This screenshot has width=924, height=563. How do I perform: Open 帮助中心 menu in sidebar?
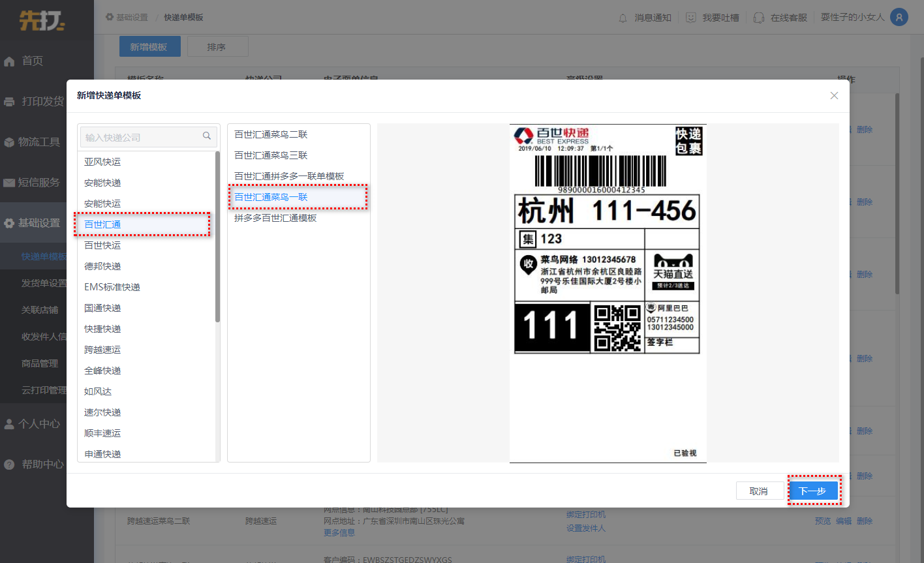coord(43,464)
